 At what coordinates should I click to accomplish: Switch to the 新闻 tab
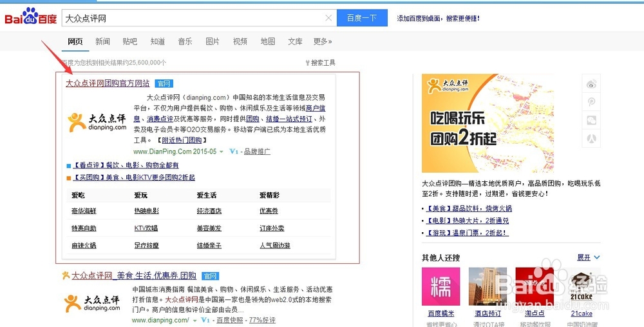click(x=102, y=41)
